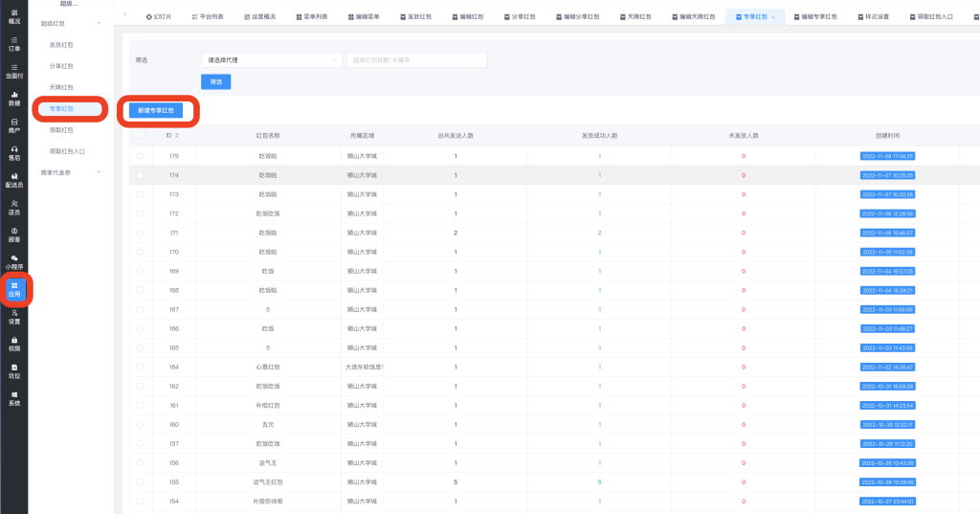Screen dimensions: 980x514
Task: Open 小程序 section in sidebar
Action: [14, 262]
